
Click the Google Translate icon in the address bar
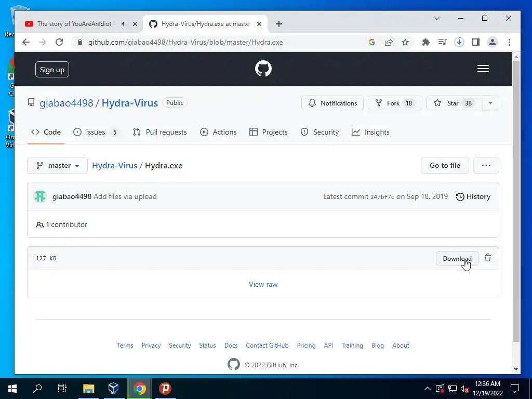372,42
